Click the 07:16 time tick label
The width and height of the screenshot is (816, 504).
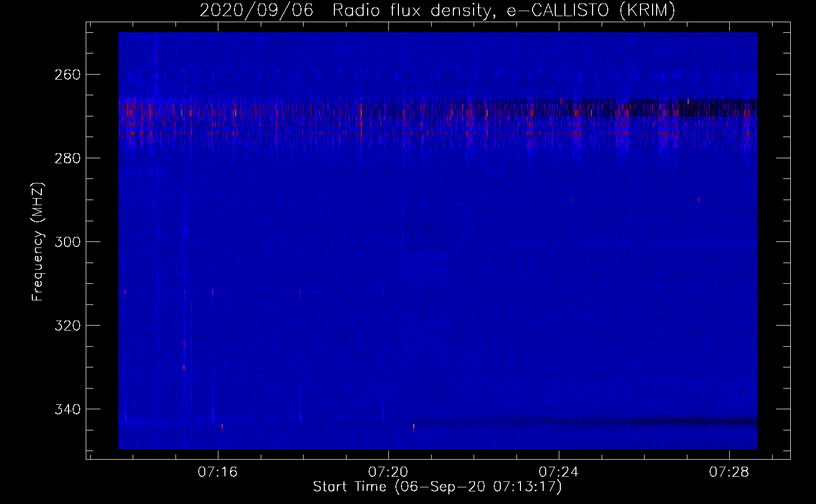[x=218, y=472]
